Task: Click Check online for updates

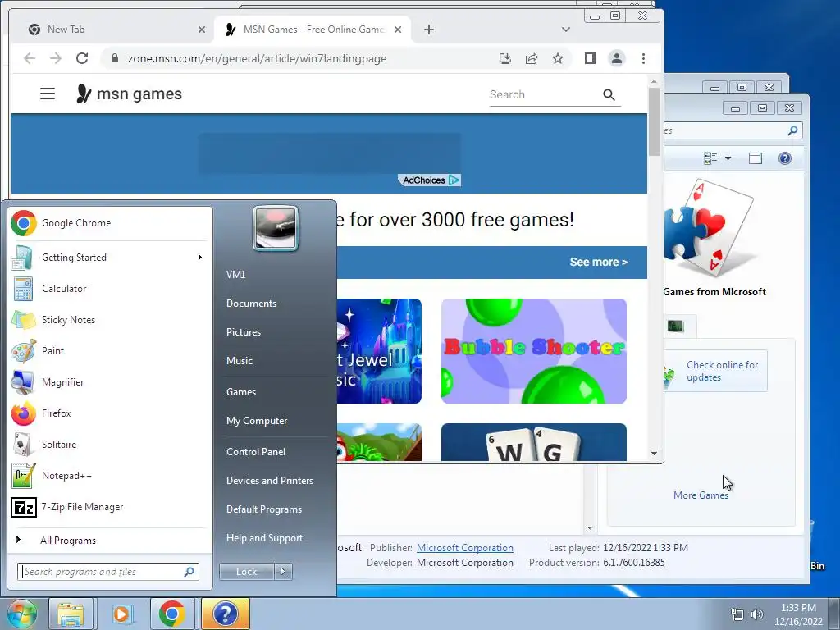Action: click(722, 371)
